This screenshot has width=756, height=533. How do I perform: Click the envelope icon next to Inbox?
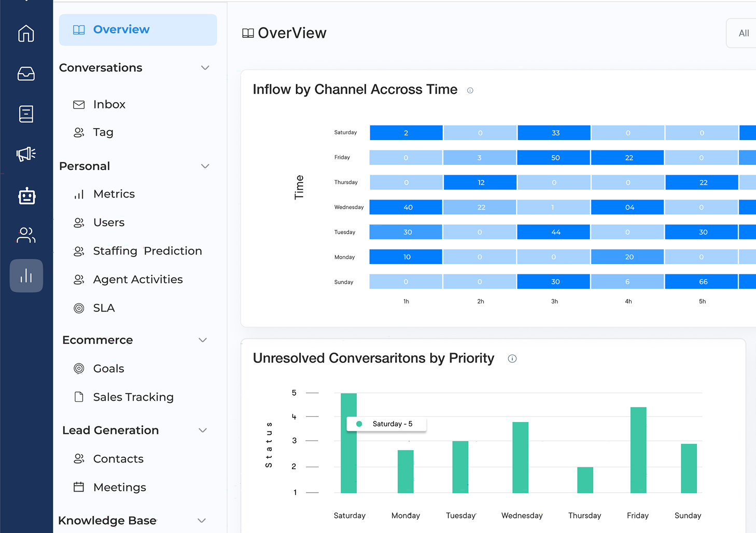[x=78, y=104]
